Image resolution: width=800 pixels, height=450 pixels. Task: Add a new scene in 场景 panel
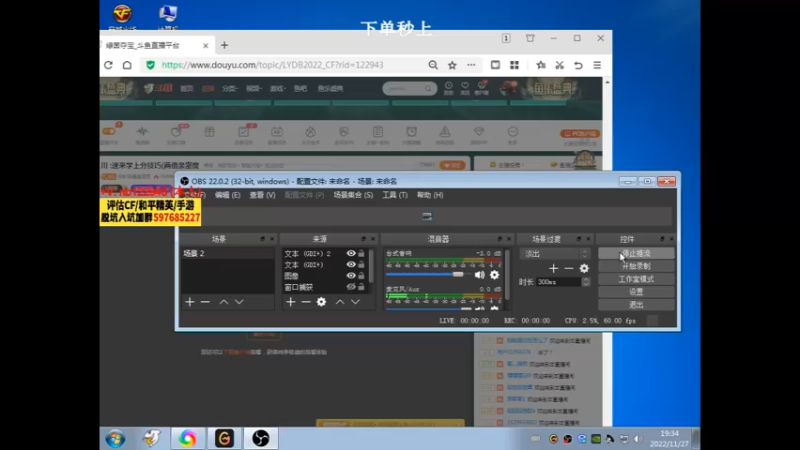[190, 302]
